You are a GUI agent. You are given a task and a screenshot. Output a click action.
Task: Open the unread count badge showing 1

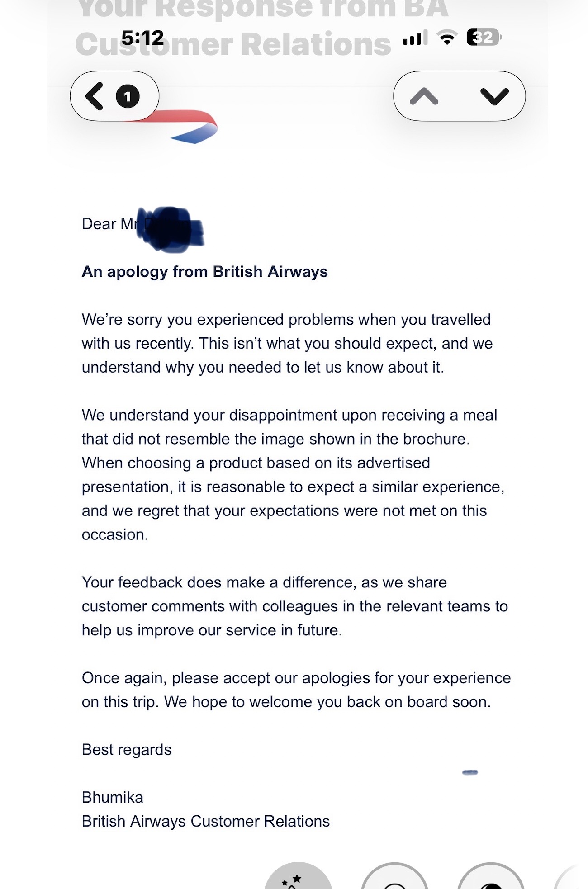point(128,96)
